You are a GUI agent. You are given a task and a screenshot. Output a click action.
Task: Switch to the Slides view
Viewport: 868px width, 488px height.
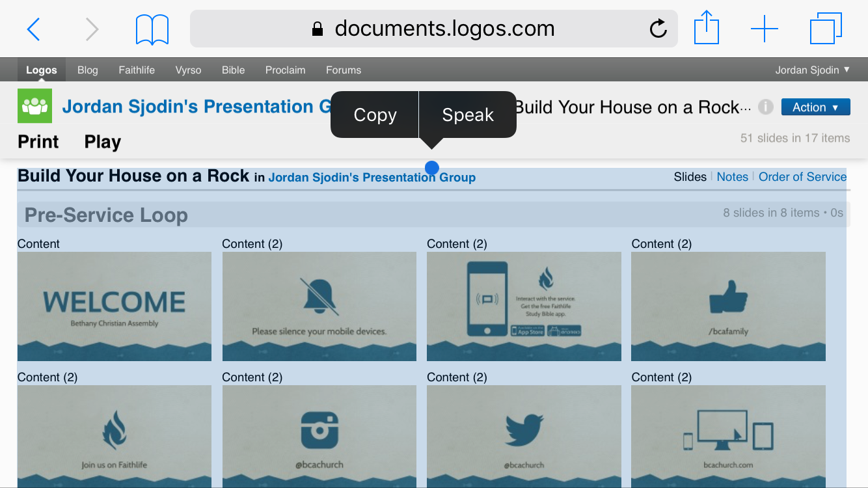(690, 177)
